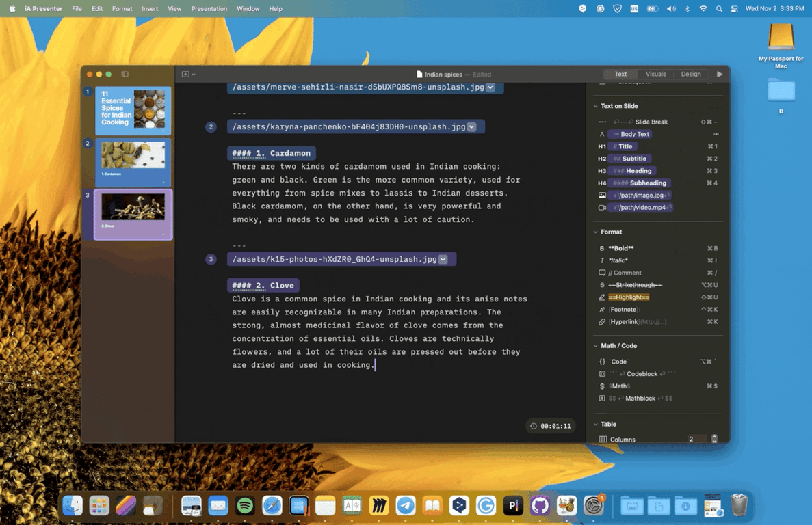The width and height of the screenshot is (812, 525).
Task: Insert a Comment
Action: point(657,273)
